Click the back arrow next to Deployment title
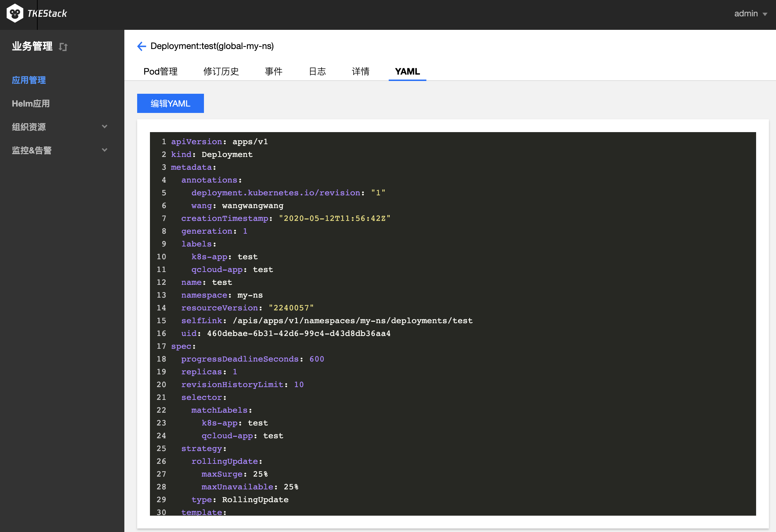 [141, 46]
